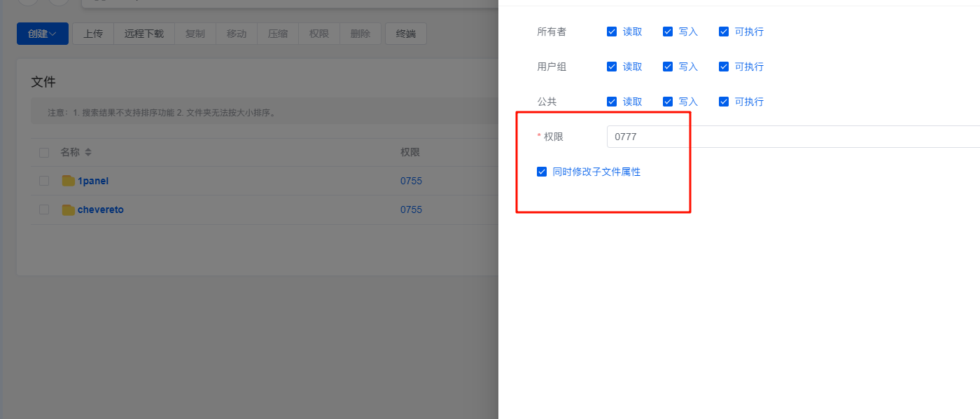Click the 远程下载 button
This screenshot has width=980, height=419.
click(x=144, y=34)
